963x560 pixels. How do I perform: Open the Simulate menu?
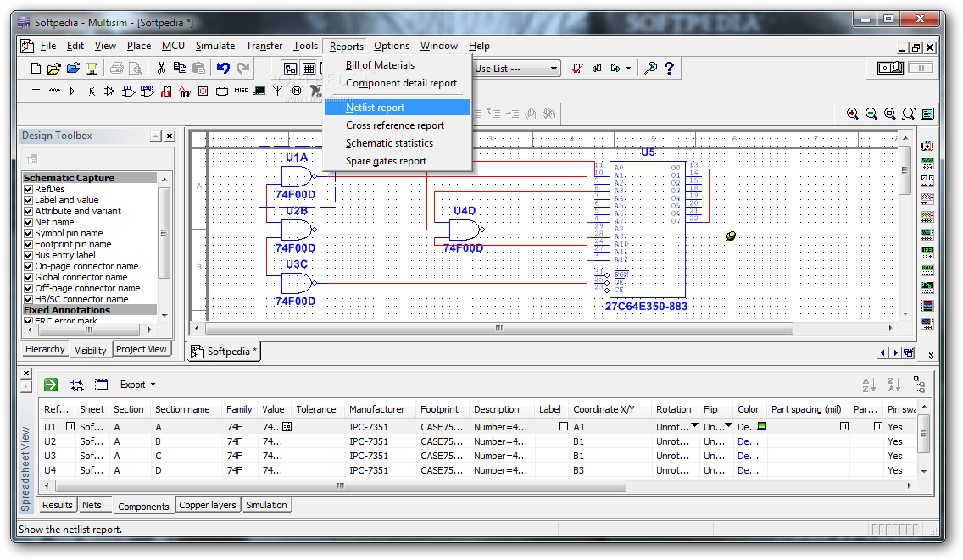215,46
